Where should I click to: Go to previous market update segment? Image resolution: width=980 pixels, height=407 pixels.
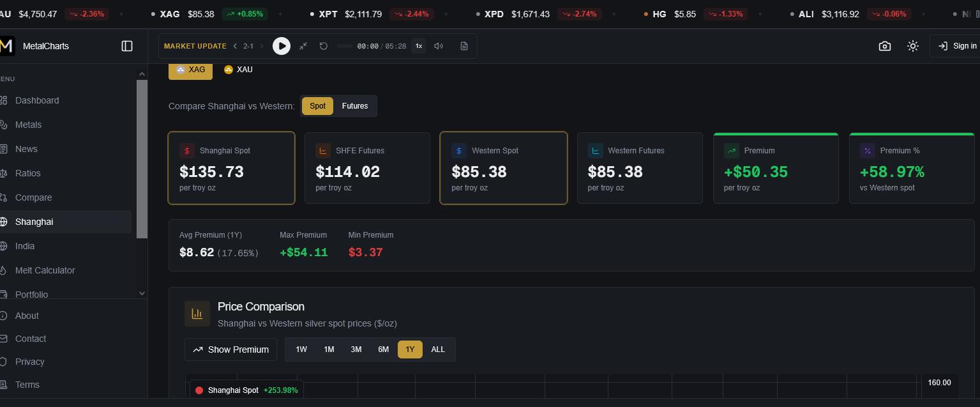pyautogui.click(x=235, y=46)
